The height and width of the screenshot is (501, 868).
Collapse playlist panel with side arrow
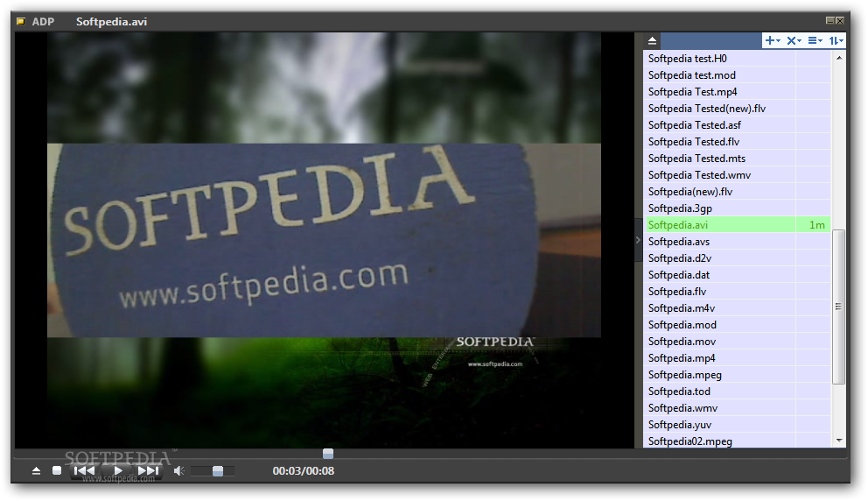[x=638, y=240]
